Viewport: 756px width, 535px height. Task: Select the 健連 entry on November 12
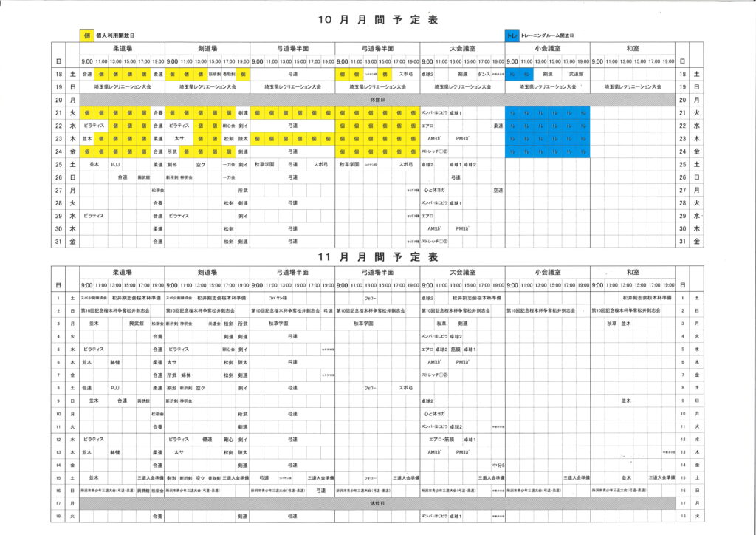click(207, 439)
